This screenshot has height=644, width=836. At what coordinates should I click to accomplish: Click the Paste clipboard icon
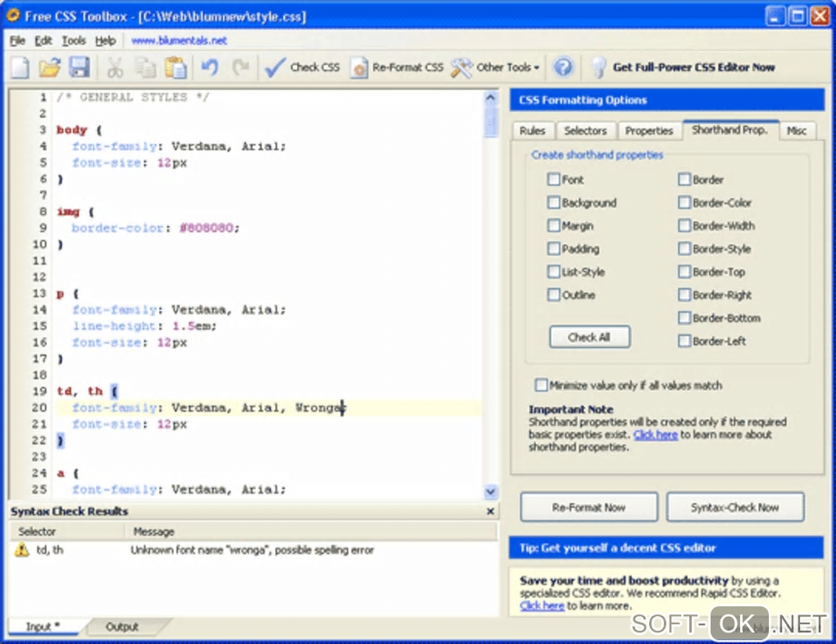click(x=175, y=68)
